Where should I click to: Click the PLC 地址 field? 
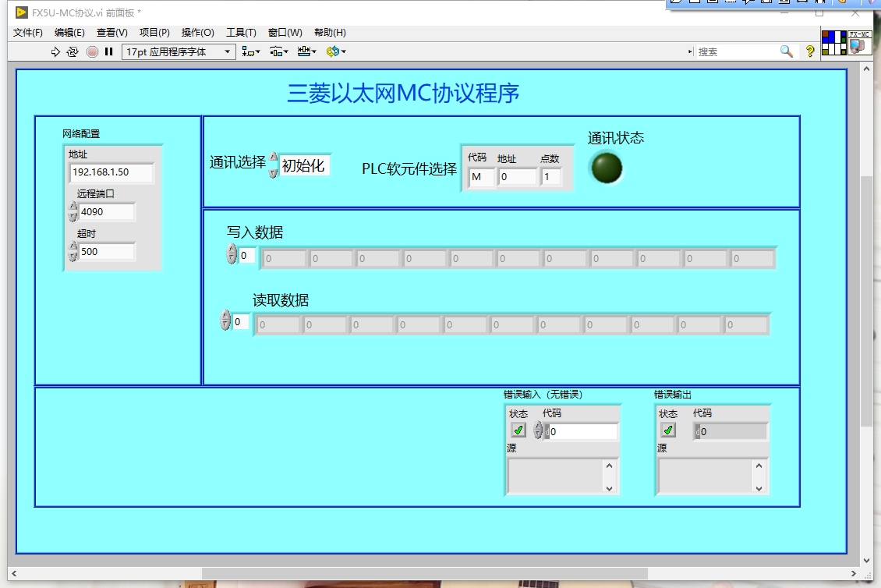coord(518,177)
